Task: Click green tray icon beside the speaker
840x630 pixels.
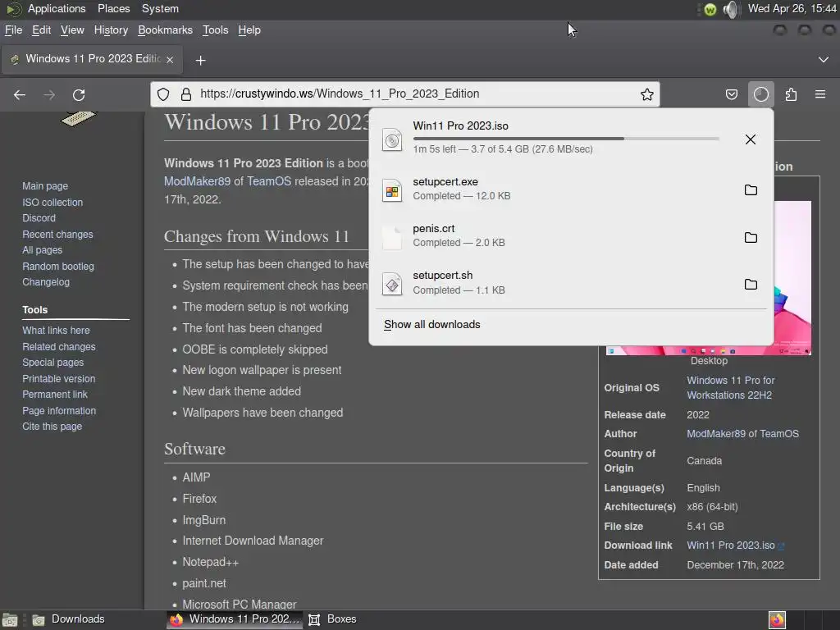Action: click(710, 10)
